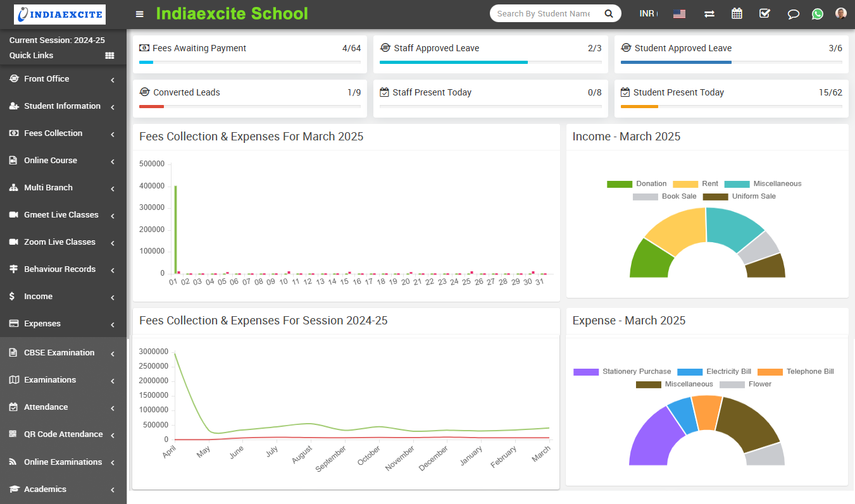
Task: Click the Search By Student Name field
Action: pos(544,13)
